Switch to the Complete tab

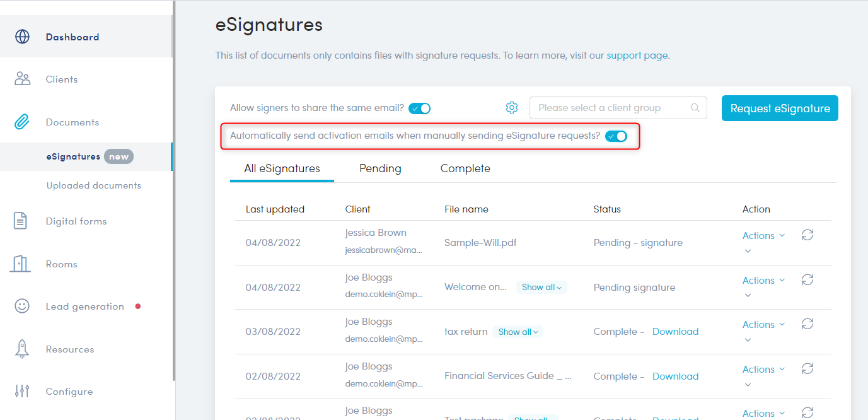point(465,168)
